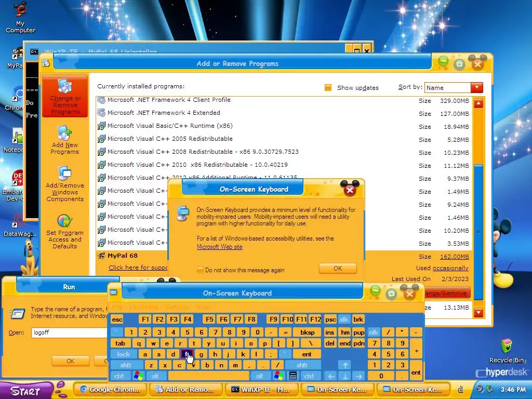Click the taskbar clock showing 3:46 PM
This screenshot has height=399, width=532.
click(513, 390)
